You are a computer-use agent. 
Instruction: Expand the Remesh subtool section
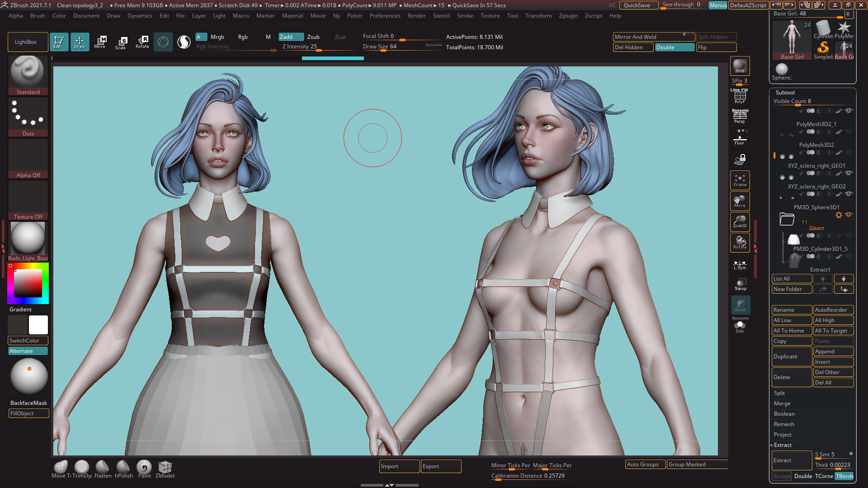point(784,424)
